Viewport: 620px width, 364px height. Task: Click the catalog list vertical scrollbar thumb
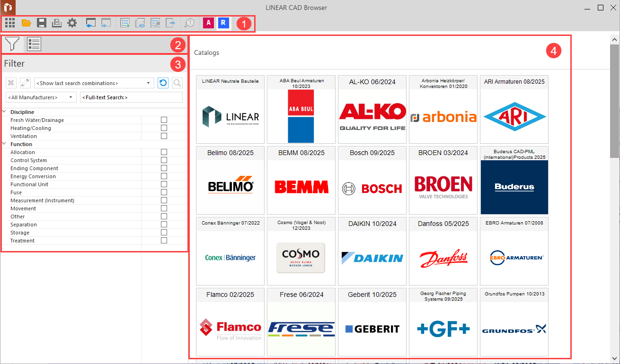point(614,101)
